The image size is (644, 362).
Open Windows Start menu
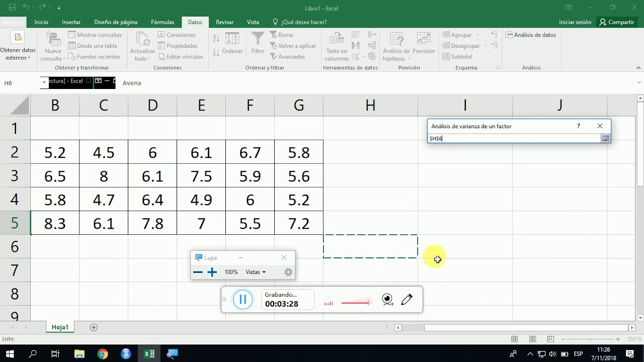pos(10,354)
